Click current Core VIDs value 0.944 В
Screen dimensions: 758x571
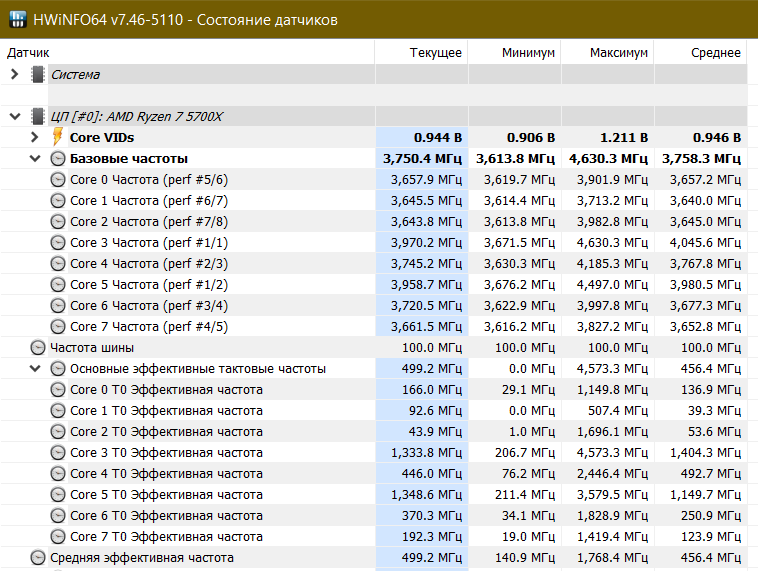coord(437,138)
